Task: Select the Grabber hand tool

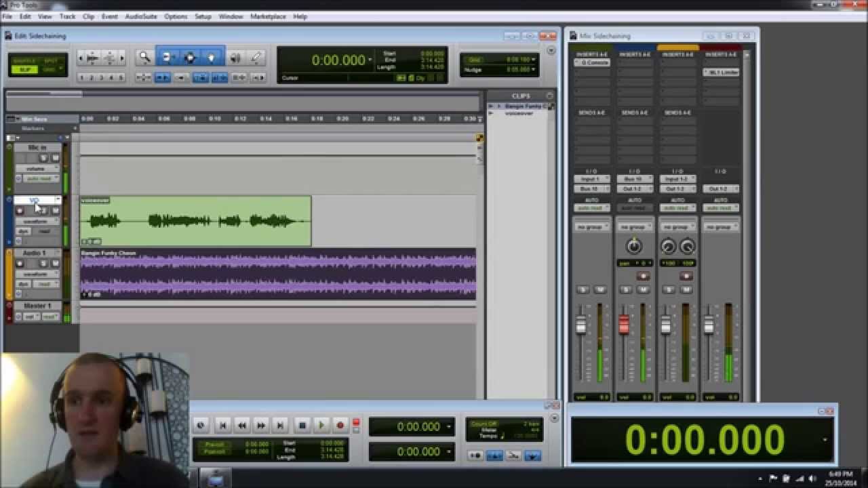Action: click(212, 58)
